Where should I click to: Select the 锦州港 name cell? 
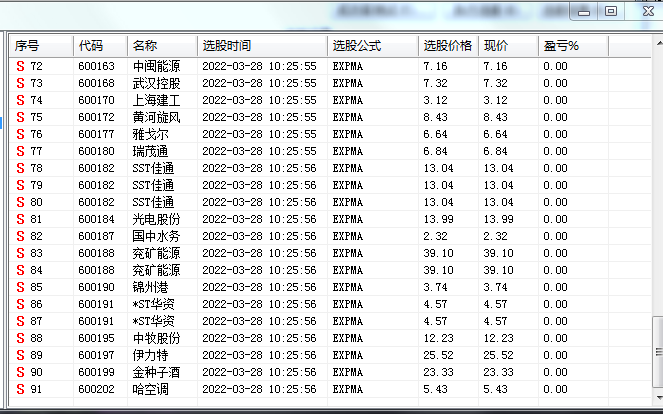(x=151, y=287)
